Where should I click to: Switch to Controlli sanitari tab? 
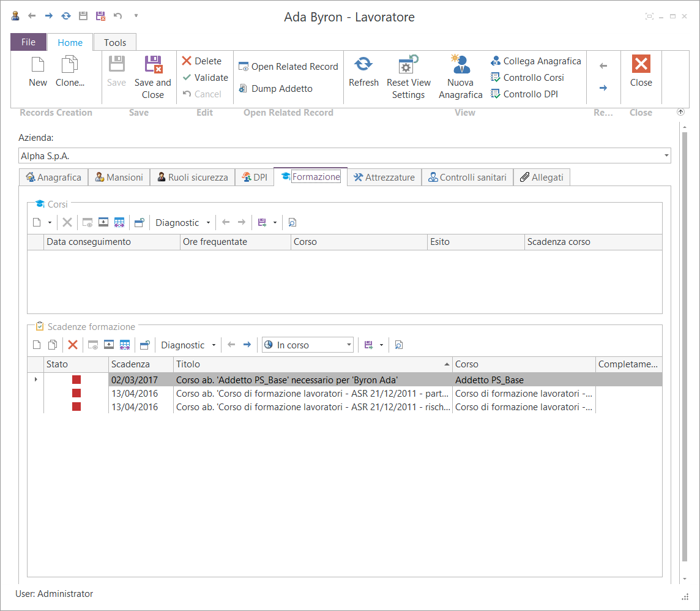(467, 178)
